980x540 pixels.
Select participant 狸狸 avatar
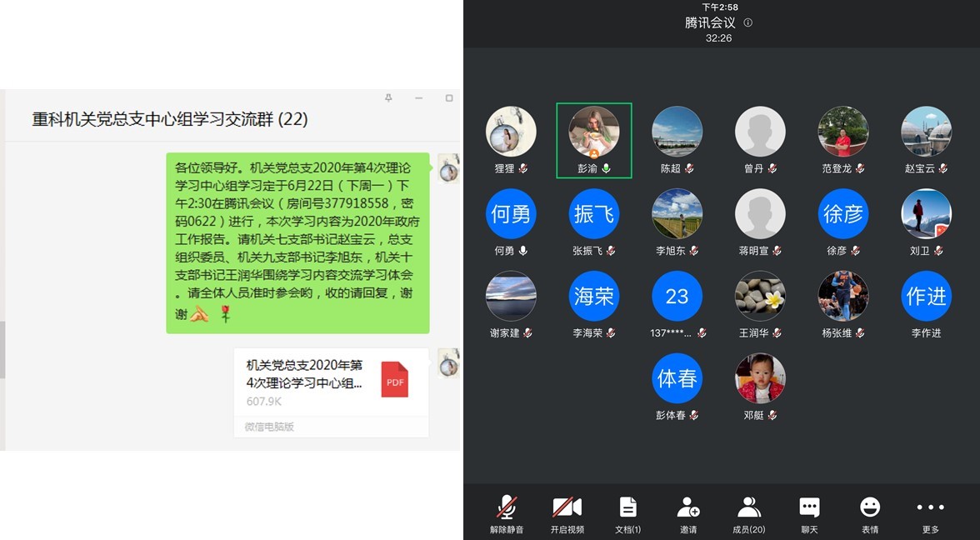click(x=511, y=132)
